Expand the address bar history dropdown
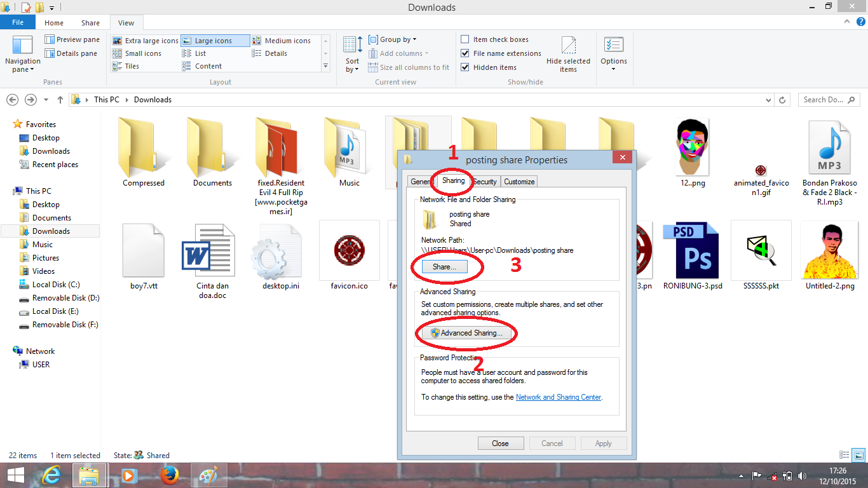 point(768,100)
